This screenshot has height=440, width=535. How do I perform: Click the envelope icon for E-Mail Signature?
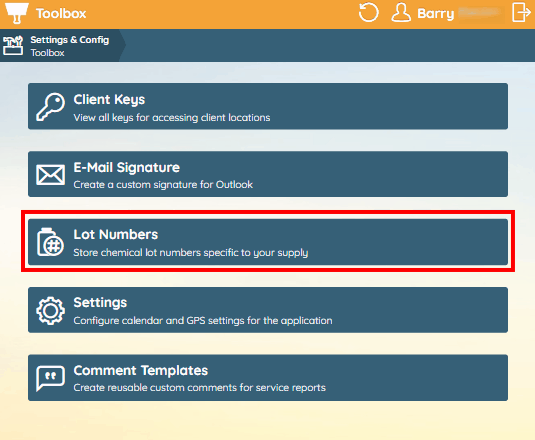coord(50,175)
